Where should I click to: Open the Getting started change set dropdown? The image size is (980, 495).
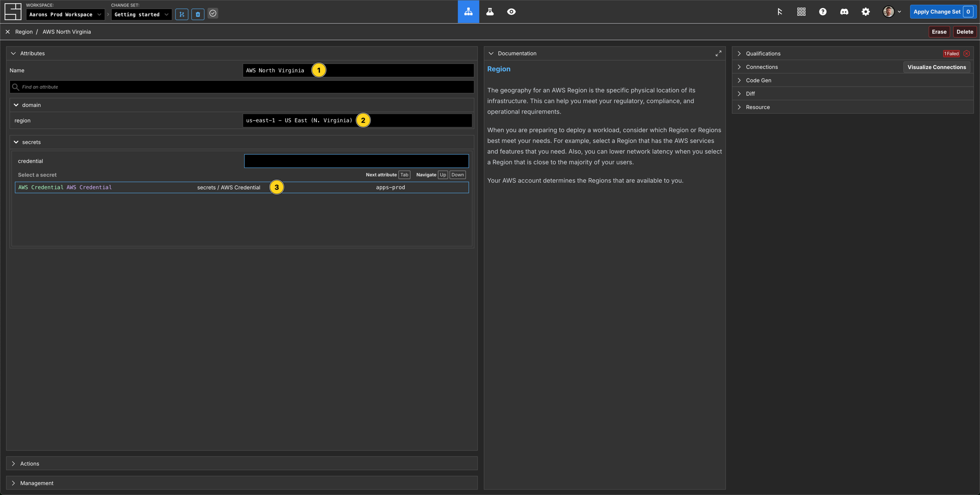141,14
